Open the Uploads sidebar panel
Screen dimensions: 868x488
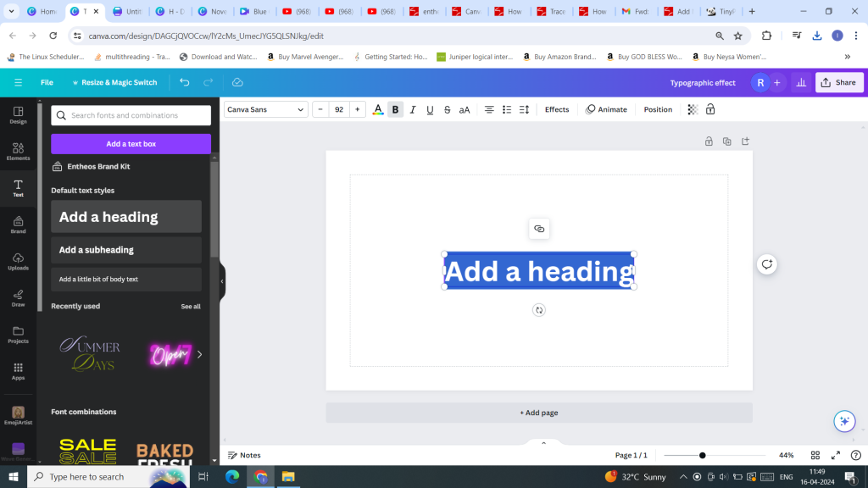pos(18,260)
